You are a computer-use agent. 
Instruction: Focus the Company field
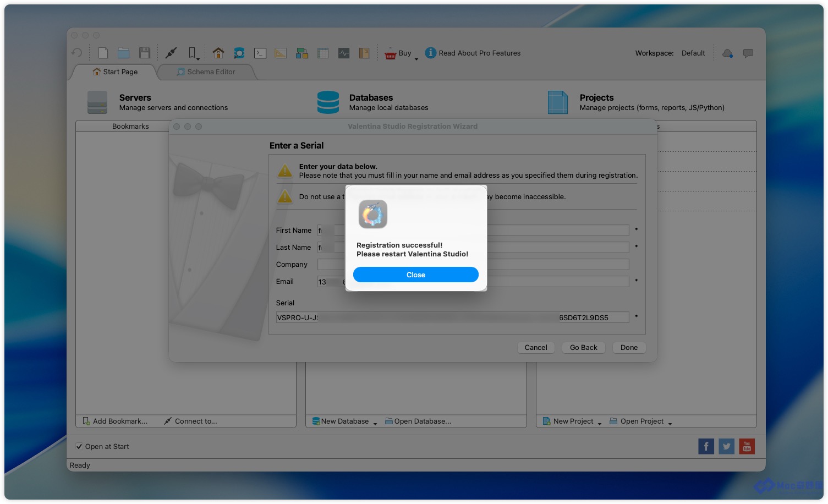pyautogui.click(x=473, y=265)
